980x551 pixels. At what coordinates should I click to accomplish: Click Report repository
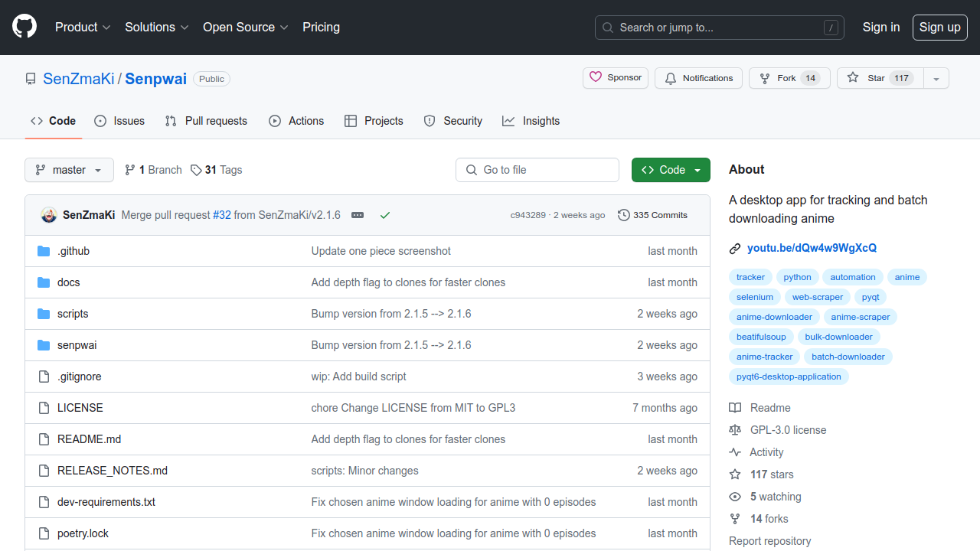pos(770,541)
